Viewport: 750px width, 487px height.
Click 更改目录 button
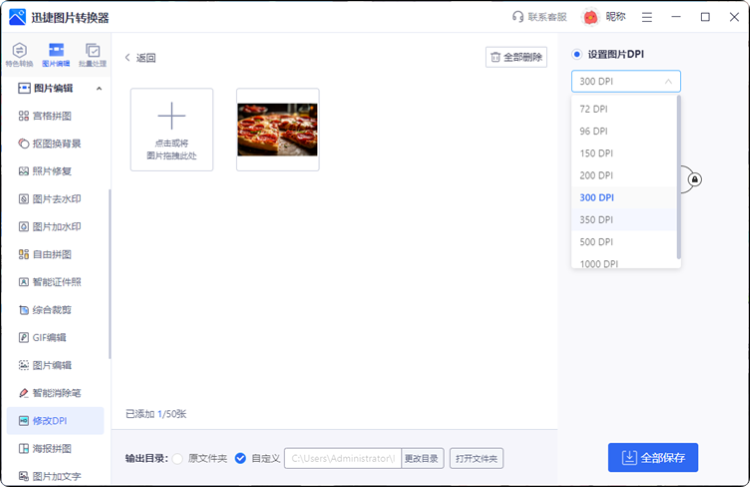[x=422, y=458]
